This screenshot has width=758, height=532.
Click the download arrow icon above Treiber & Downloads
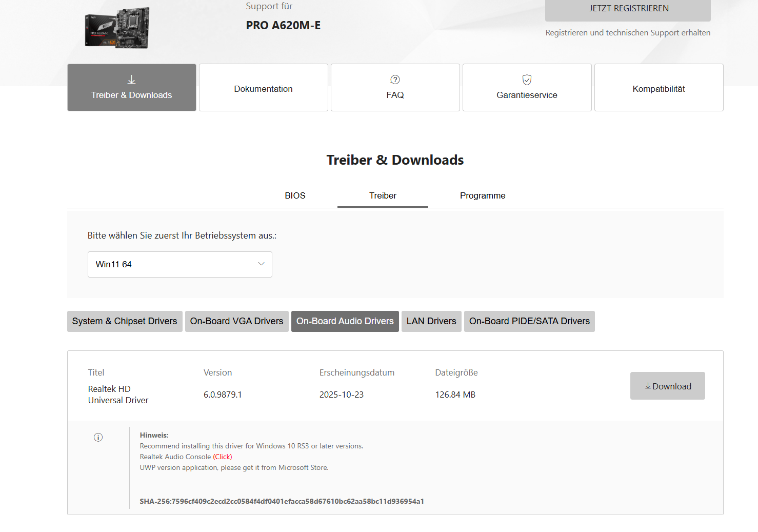pyautogui.click(x=132, y=80)
